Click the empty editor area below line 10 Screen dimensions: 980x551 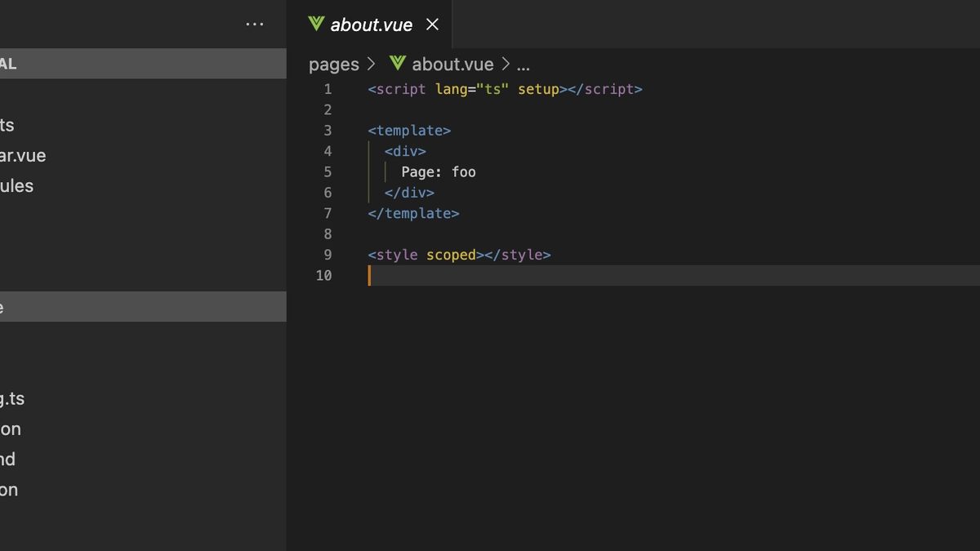point(572,367)
